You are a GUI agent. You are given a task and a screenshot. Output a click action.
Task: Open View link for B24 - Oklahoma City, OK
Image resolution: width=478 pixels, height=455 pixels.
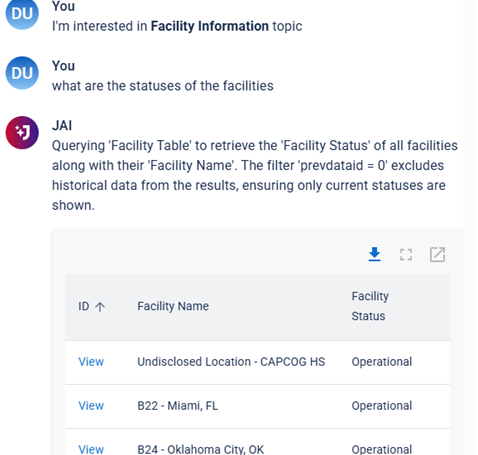coord(91,449)
